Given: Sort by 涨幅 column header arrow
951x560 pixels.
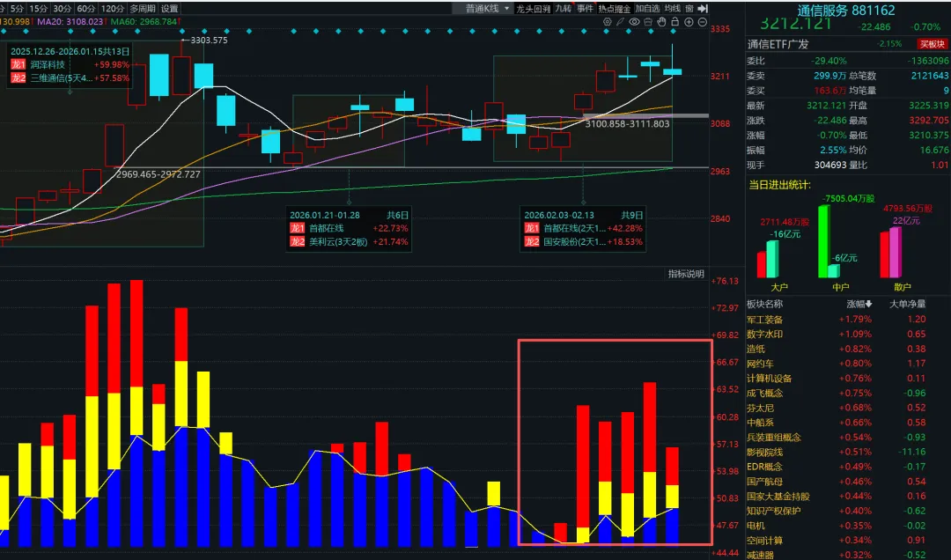Looking at the screenshot, I should (859, 304).
